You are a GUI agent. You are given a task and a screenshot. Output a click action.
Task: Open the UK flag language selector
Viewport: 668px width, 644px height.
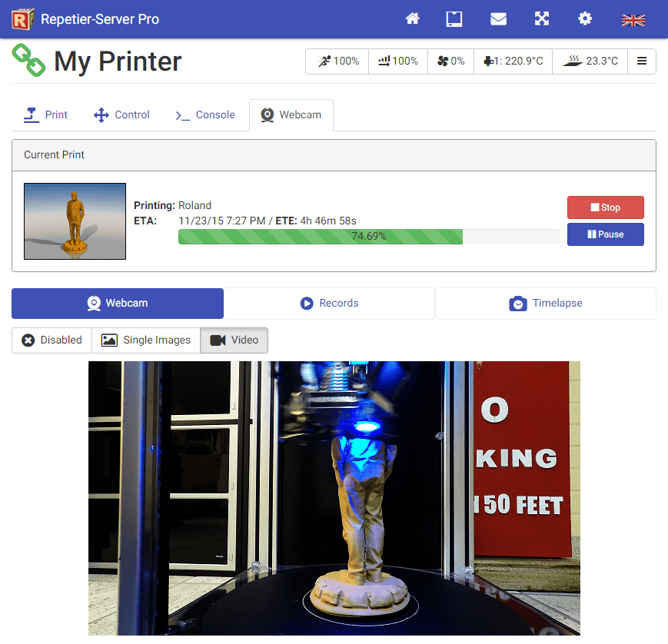(633, 20)
